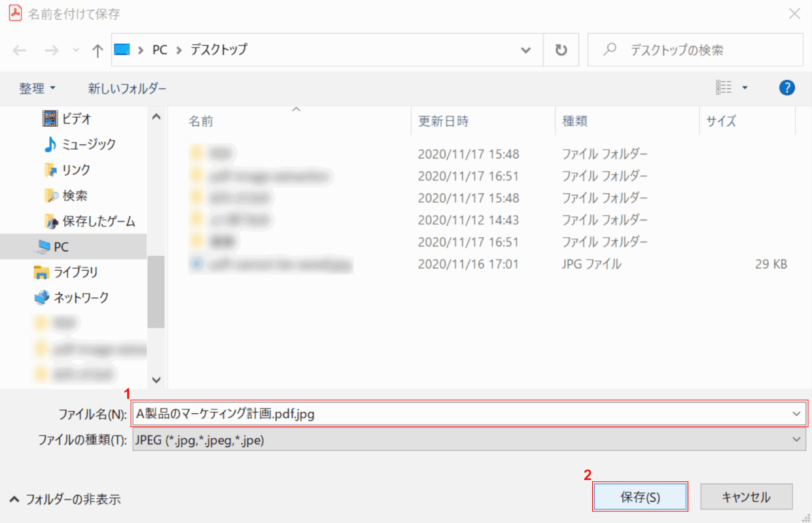Refresh the Desktop folder listing
This screenshot has width=812, height=523.
[x=561, y=50]
